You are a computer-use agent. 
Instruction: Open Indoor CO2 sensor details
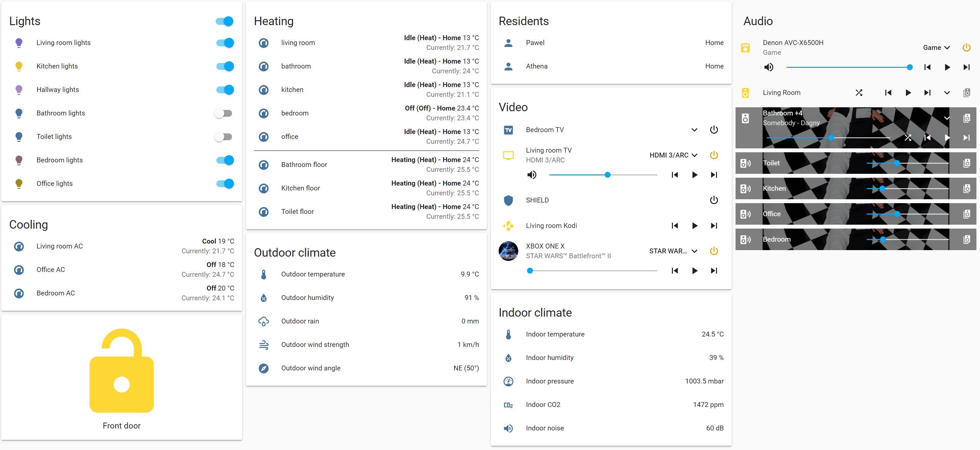543,405
